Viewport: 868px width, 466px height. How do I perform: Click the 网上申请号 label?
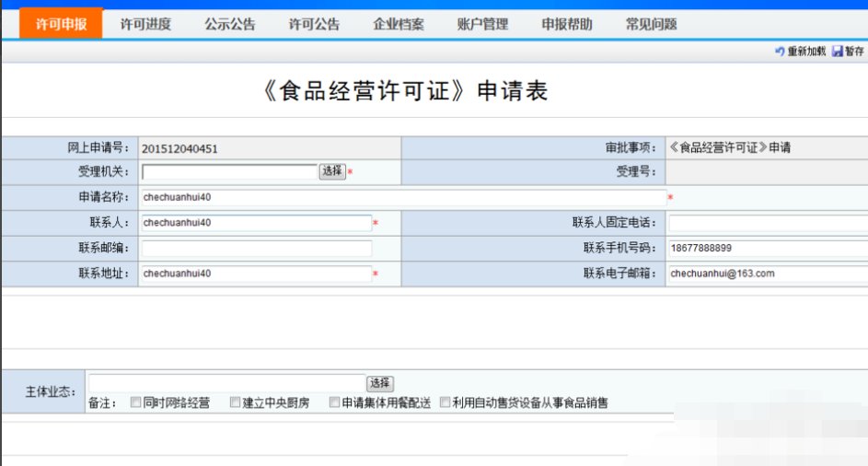pyautogui.click(x=98, y=147)
